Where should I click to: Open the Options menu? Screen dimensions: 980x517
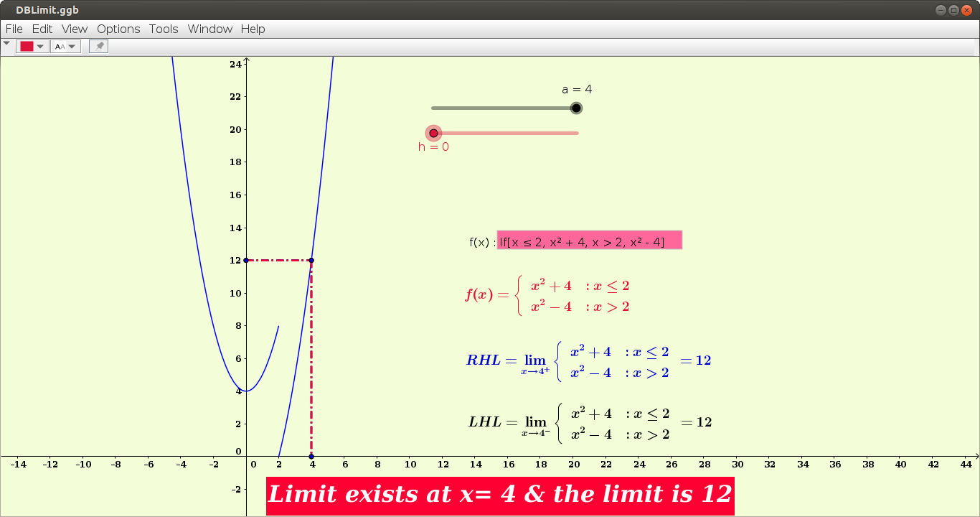click(x=118, y=29)
